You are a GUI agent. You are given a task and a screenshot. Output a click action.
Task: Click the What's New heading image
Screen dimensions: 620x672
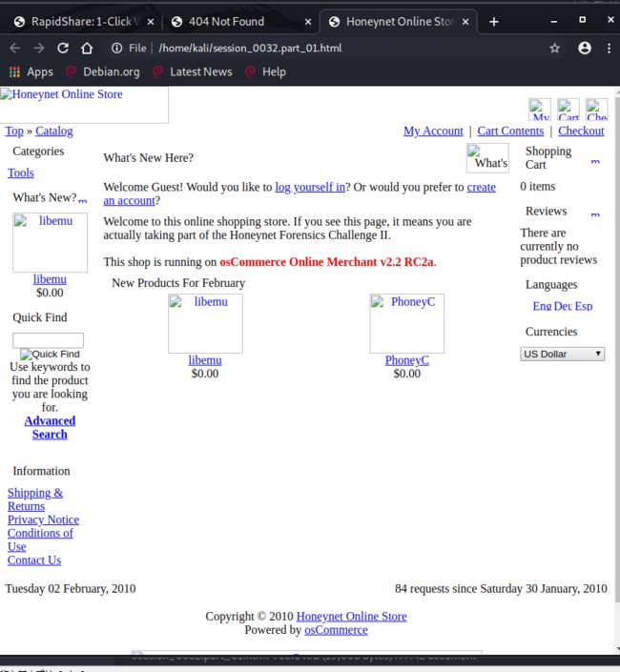(488, 158)
